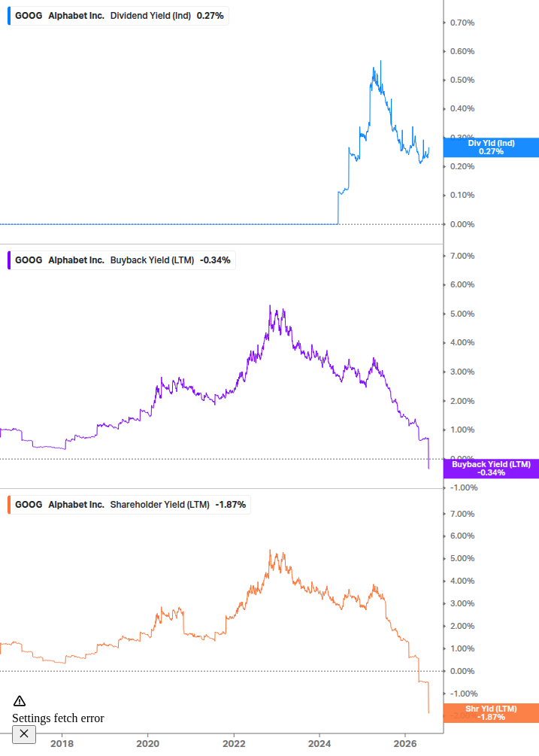The height and width of the screenshot is (756, 539).
Task: Click the 0.70% tick in dividend chart
Action: point(462,23)
